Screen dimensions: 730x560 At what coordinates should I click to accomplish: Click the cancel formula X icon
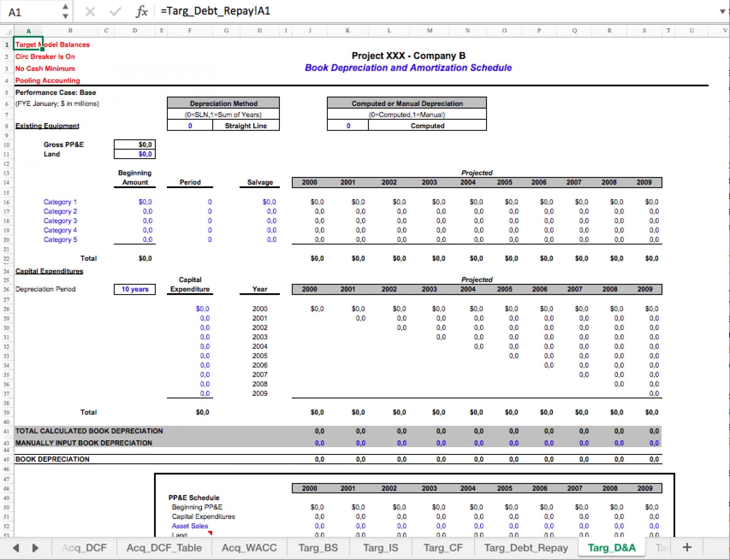click(x=90, y=12)
